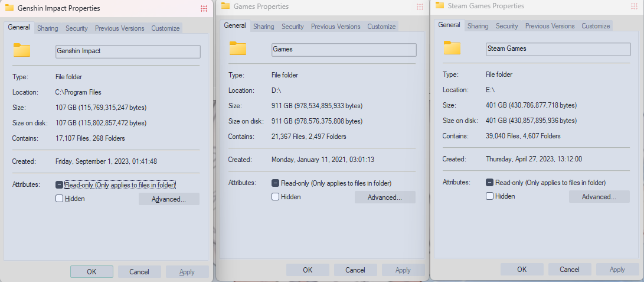Click the Genshin Impact title bar folder icon
The image size is (644, 282).
9,8
